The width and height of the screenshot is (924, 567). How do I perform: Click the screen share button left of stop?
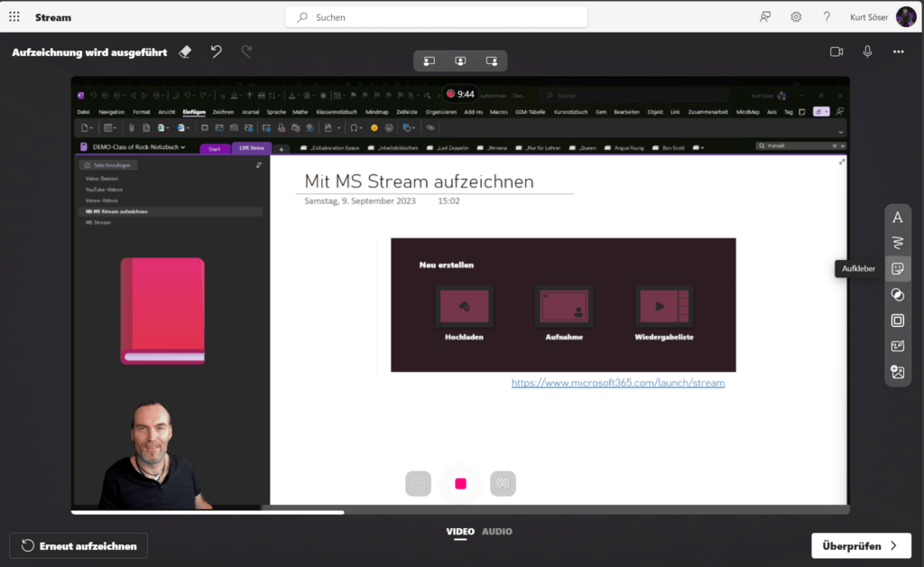click(419, 484)
